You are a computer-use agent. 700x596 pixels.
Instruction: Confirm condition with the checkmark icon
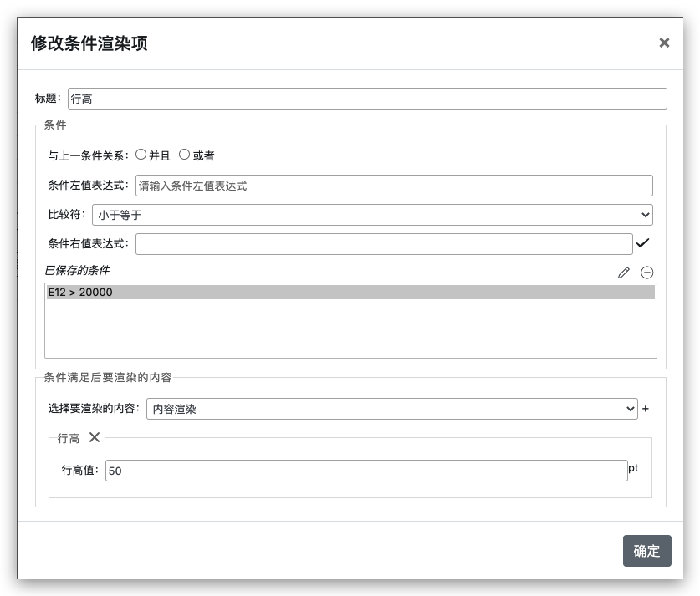click(x=642, y=243)
